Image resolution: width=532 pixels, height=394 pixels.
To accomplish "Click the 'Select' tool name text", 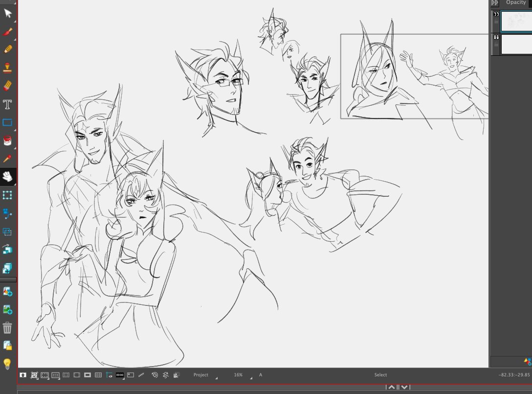I will pos(380,375).
